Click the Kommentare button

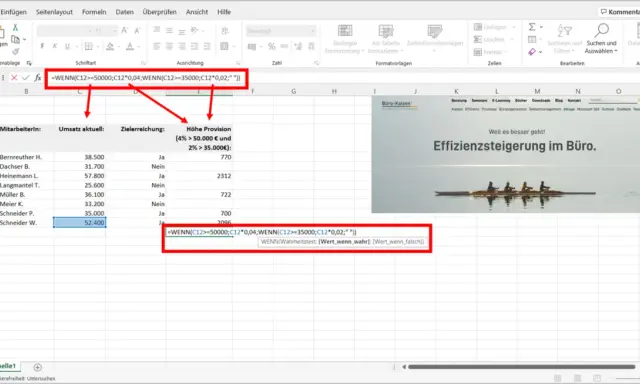[620, 12]
